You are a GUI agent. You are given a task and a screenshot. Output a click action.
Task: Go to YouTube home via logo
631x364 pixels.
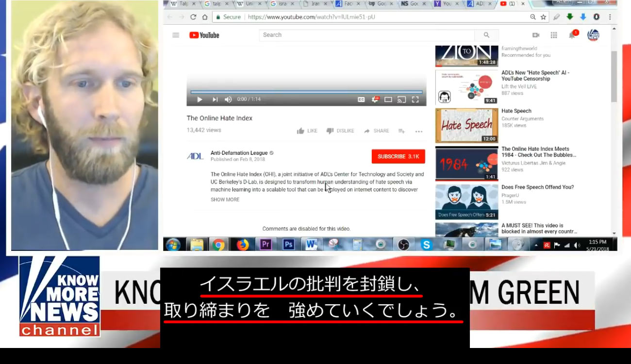[x=204, y=35]
